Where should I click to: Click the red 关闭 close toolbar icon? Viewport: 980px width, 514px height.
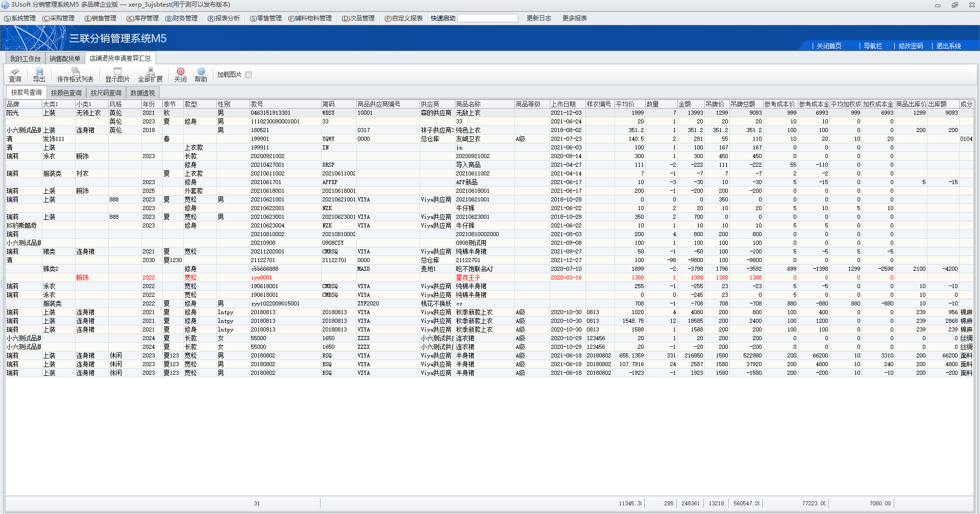180,75
